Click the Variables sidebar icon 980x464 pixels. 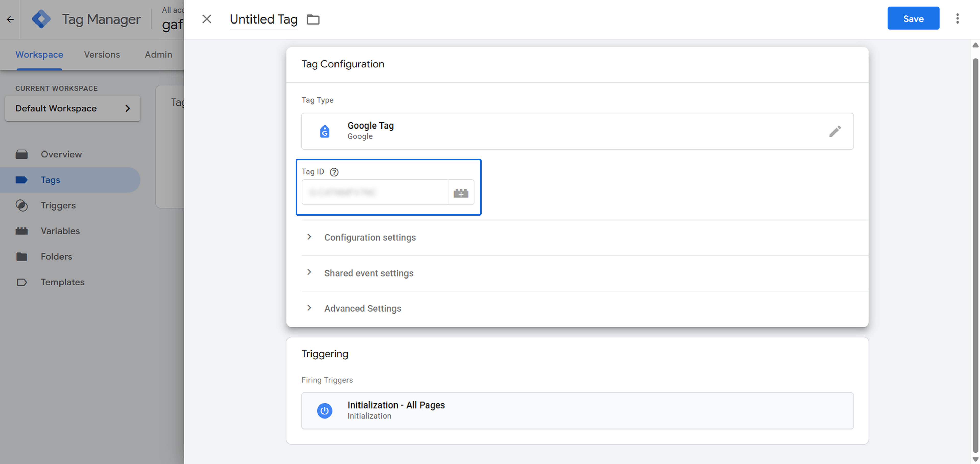(x=22, y=231)
